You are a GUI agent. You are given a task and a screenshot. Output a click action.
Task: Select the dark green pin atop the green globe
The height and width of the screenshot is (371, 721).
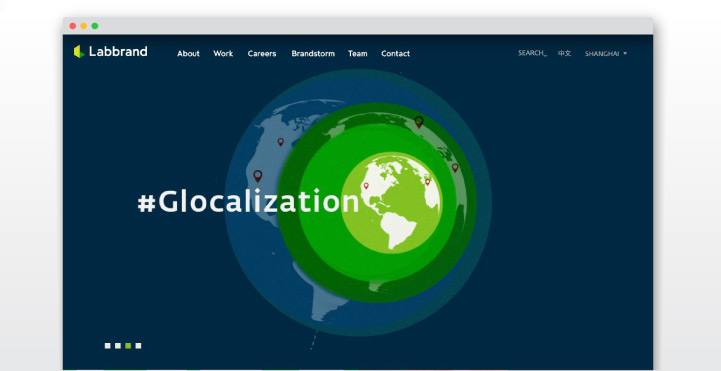[419, 122]
